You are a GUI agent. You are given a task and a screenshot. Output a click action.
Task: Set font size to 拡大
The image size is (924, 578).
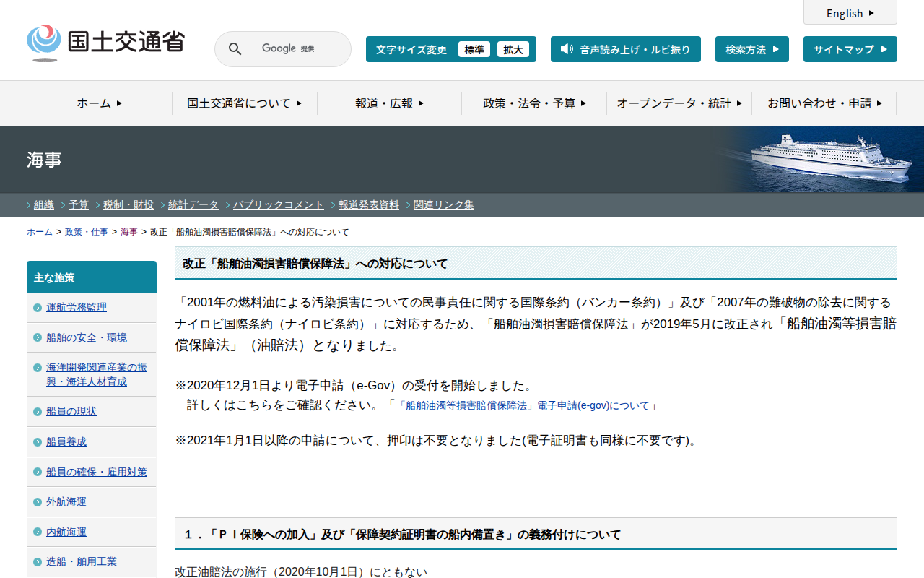[x=513, y=49]
